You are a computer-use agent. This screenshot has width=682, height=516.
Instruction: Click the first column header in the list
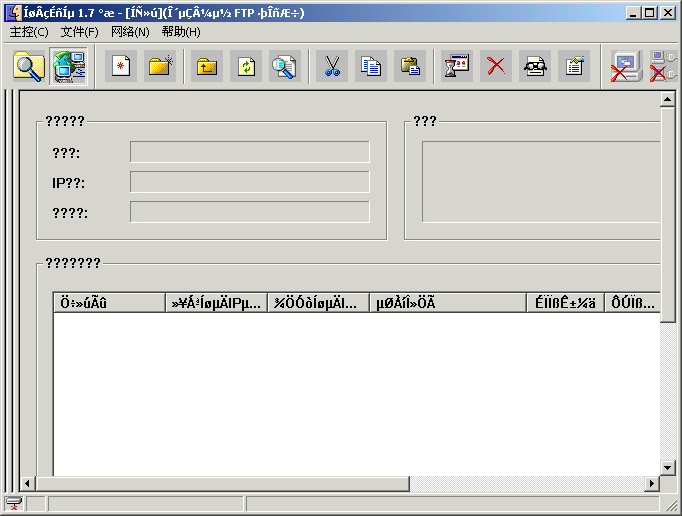[x=109, y=303]
